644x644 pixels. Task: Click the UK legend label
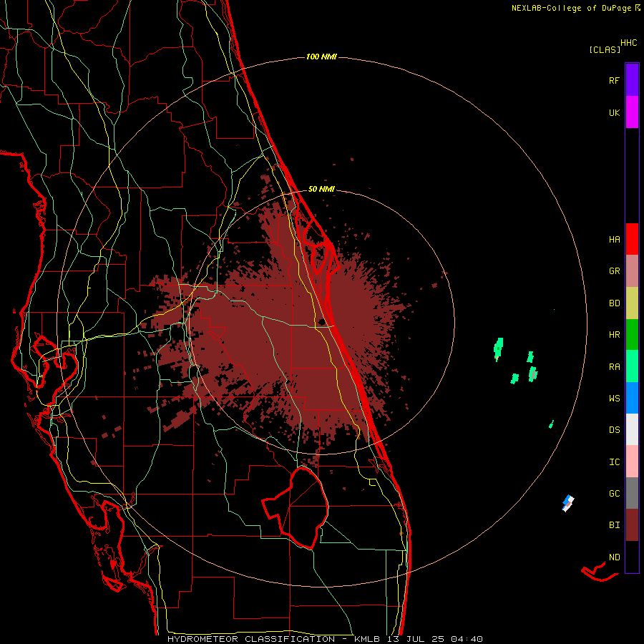click(614, 112)
